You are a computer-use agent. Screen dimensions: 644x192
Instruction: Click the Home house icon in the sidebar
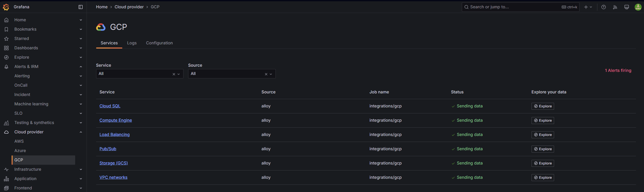point(6,20)
